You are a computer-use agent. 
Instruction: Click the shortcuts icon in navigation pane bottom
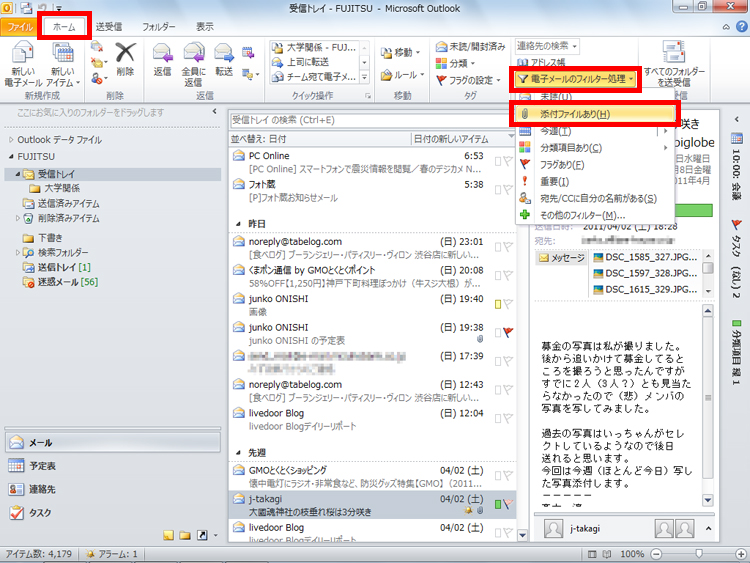coord(202,535)
